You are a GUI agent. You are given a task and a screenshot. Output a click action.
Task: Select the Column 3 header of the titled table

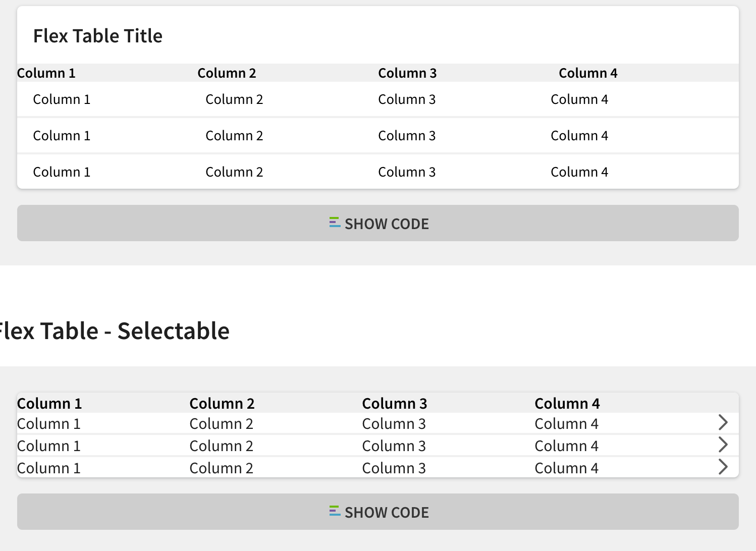(x=407, y=73)
